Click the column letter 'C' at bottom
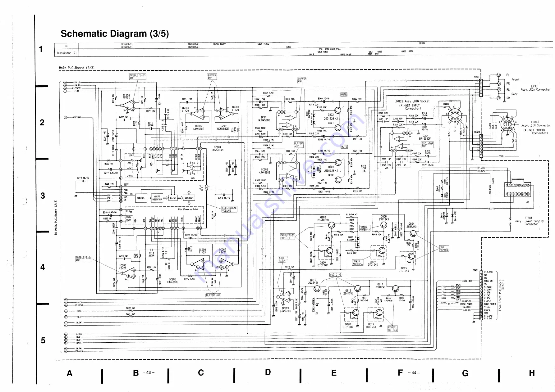Viewport: 555px width, 392px height. (201, 373)
